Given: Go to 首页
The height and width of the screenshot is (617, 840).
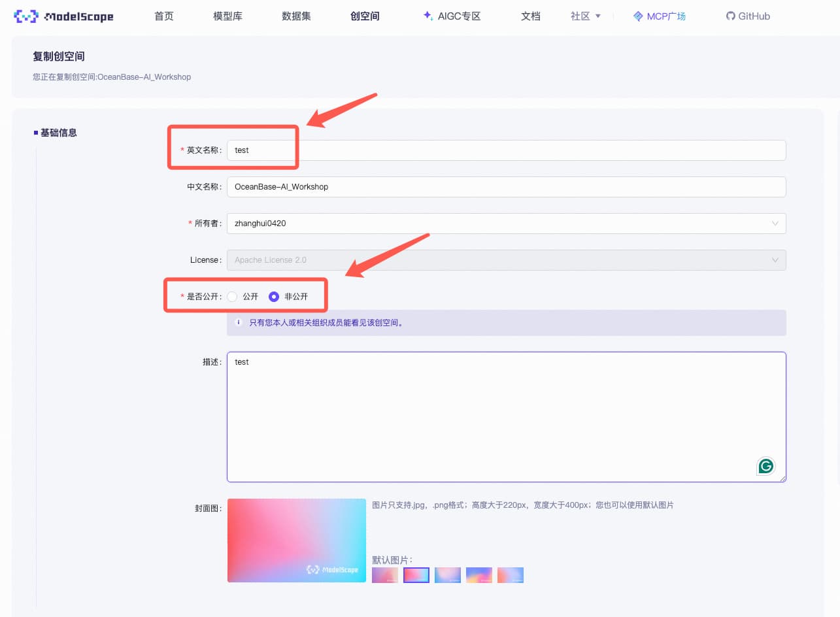Looking at the screenshot, I should [x=164, y=16].
